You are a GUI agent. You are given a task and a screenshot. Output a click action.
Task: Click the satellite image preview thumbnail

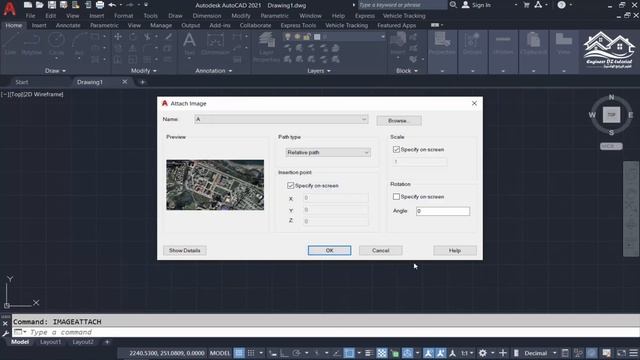click(215, 185)
